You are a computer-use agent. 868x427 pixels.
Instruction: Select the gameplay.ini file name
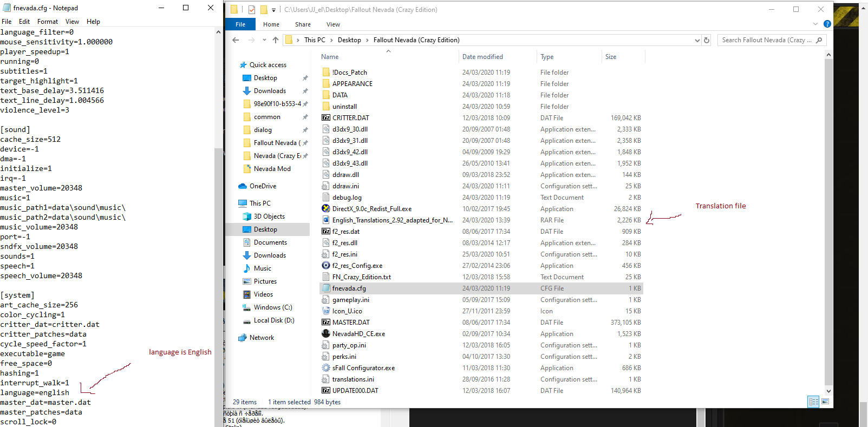(x=351, y=300)
